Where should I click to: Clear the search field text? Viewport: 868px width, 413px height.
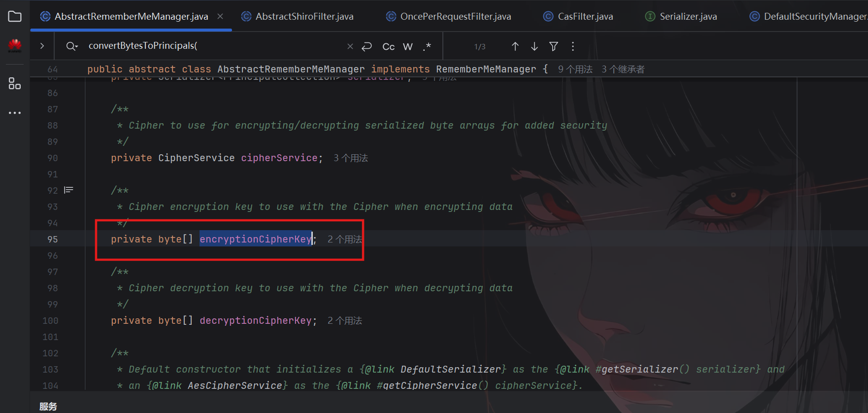pos(350,46)
